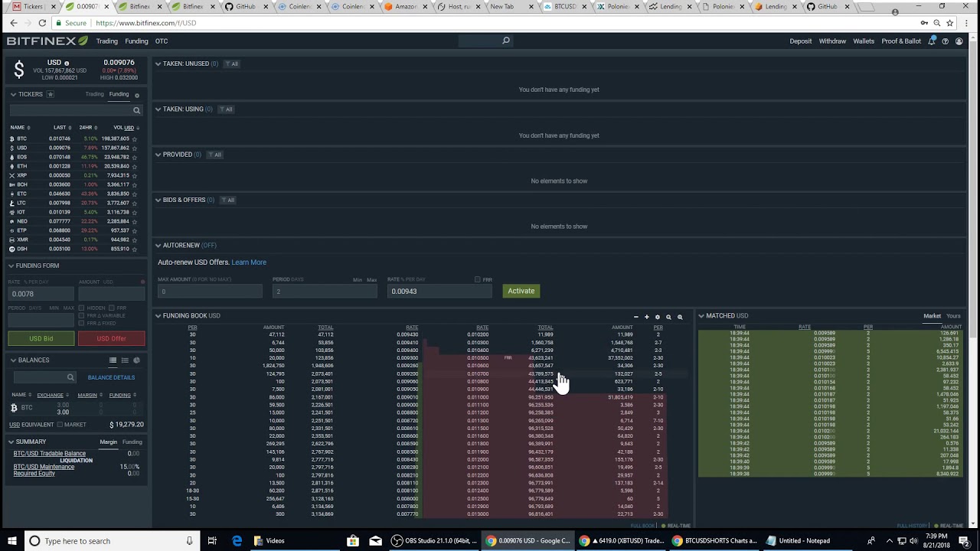Viewport: 980px width, 551px height.
Task: Open the Trading menu
Action: [x=106, y=41]
